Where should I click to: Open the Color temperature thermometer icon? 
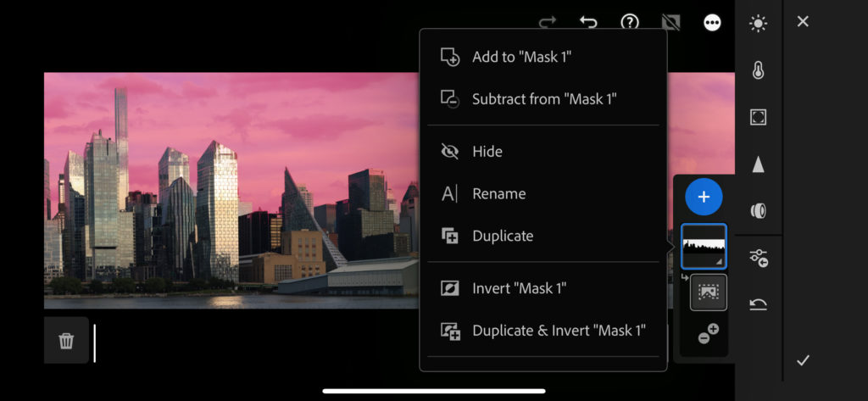pos(759,70)
